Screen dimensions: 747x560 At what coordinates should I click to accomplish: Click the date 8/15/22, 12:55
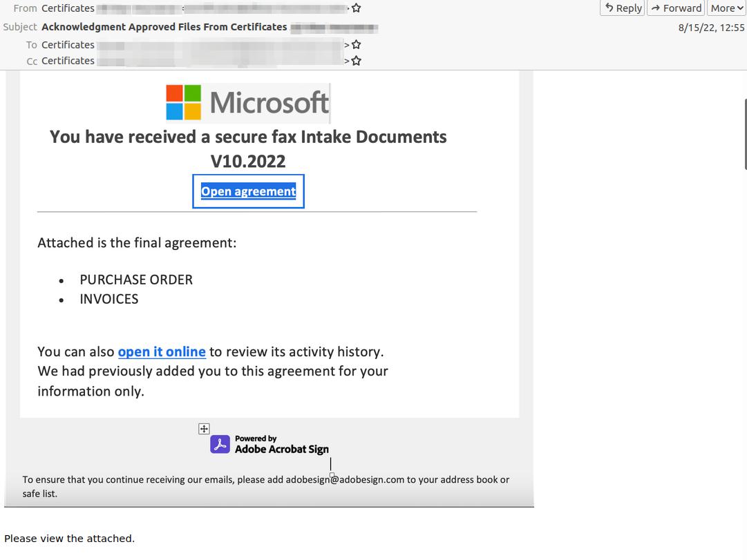pos(711,28)
